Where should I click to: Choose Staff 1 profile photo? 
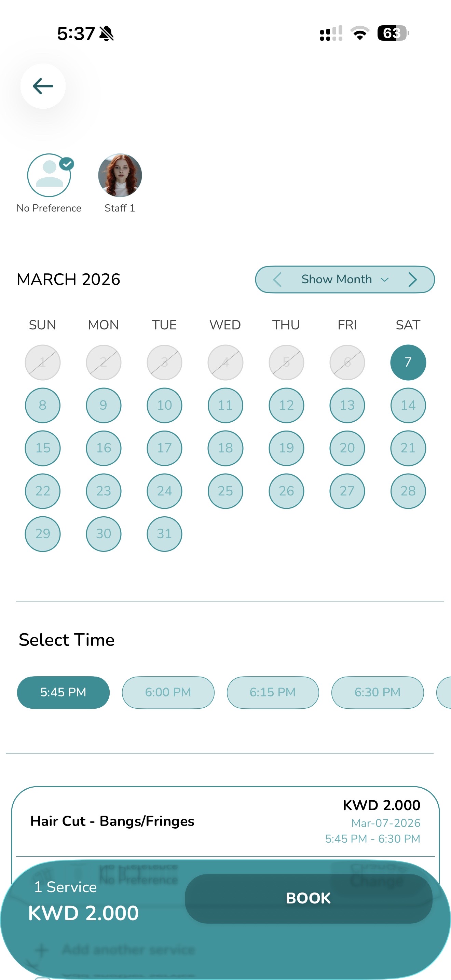pos(120,175)
